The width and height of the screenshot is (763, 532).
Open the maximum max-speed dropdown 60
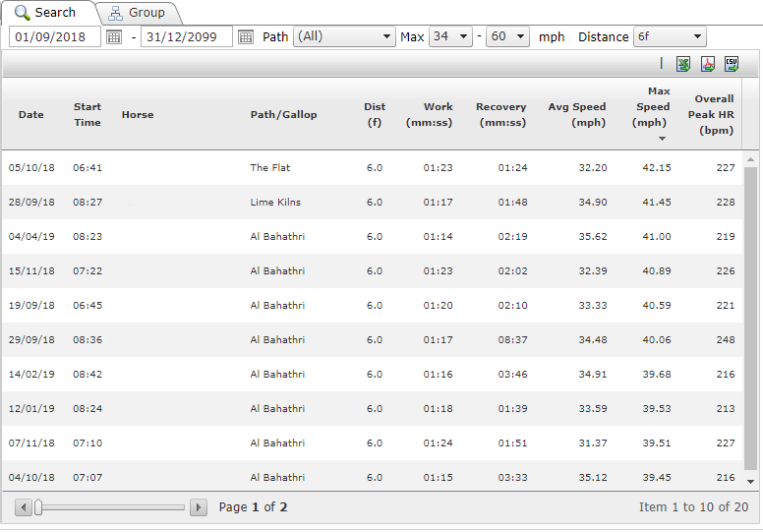coord(507,36)
